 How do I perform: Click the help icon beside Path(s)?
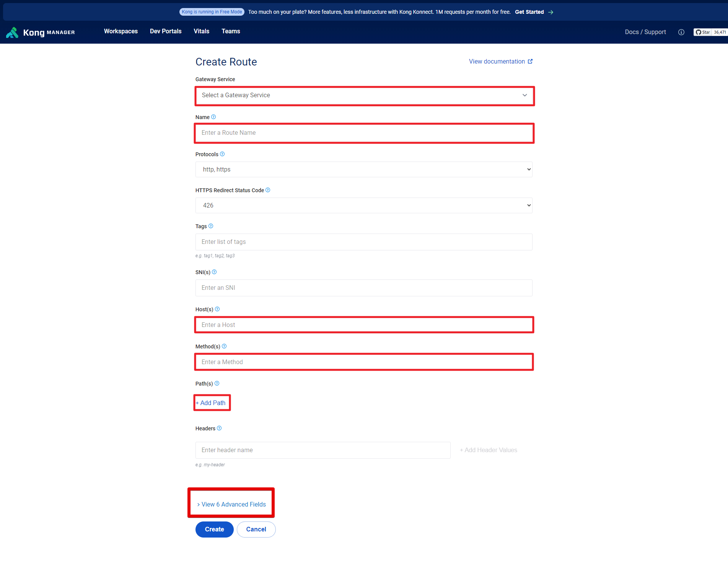217,384
